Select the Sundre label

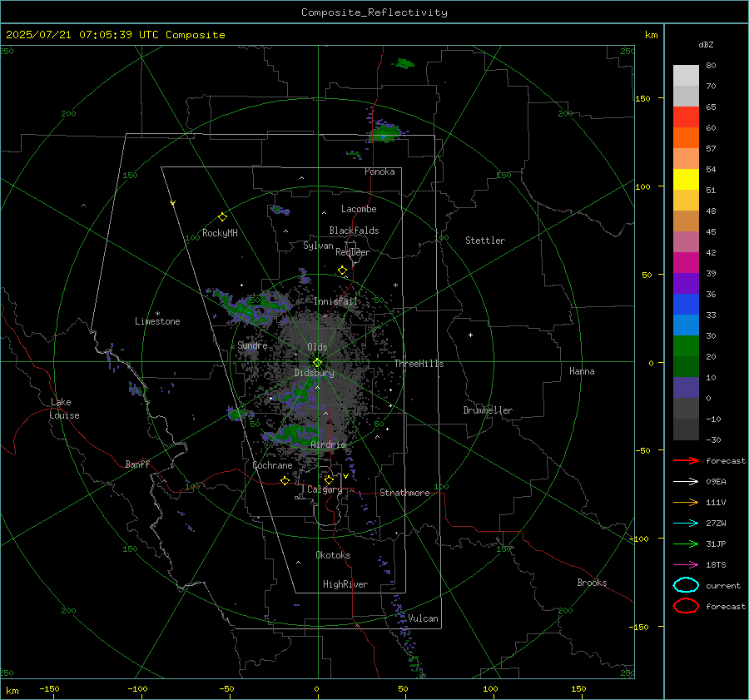pyautogui.click(x=252, y=345)
